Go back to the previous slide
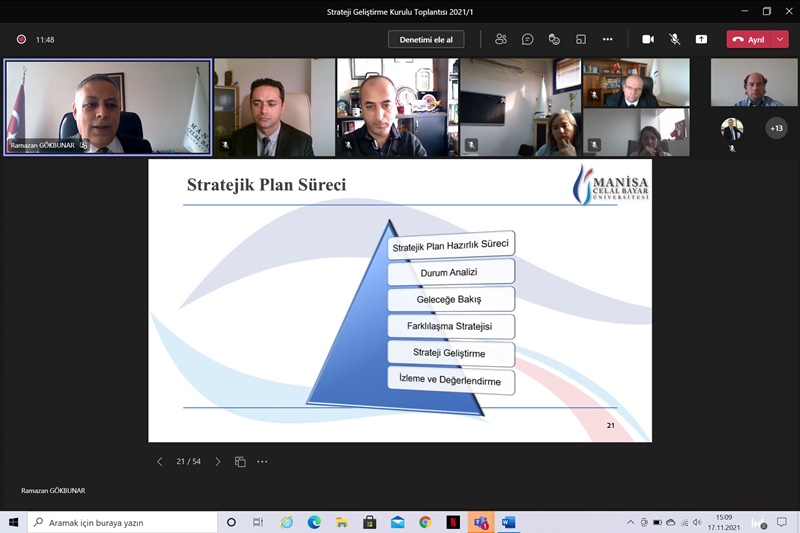This screenshot has height=533, width=800. point(159,462)
